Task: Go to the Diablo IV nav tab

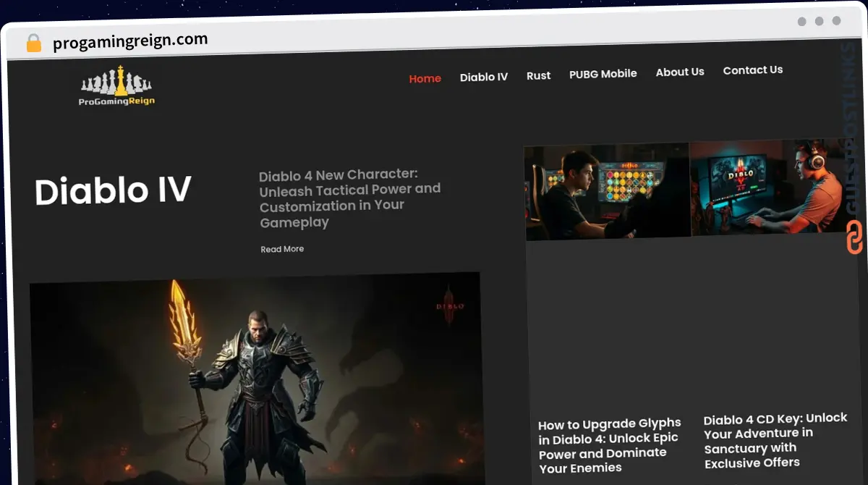Action: tap(483, 77)
